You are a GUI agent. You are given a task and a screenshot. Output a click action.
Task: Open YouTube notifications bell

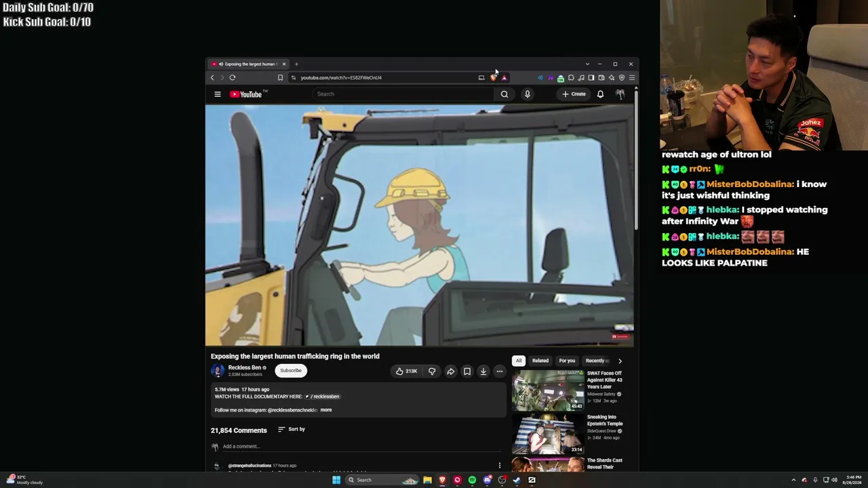click(x=600, y=94)
